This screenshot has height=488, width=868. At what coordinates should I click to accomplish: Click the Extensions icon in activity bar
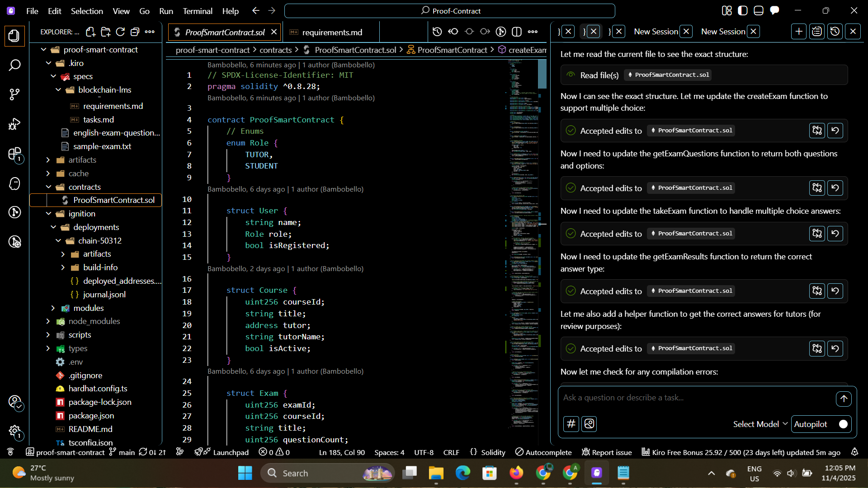[x=14, y=154]
